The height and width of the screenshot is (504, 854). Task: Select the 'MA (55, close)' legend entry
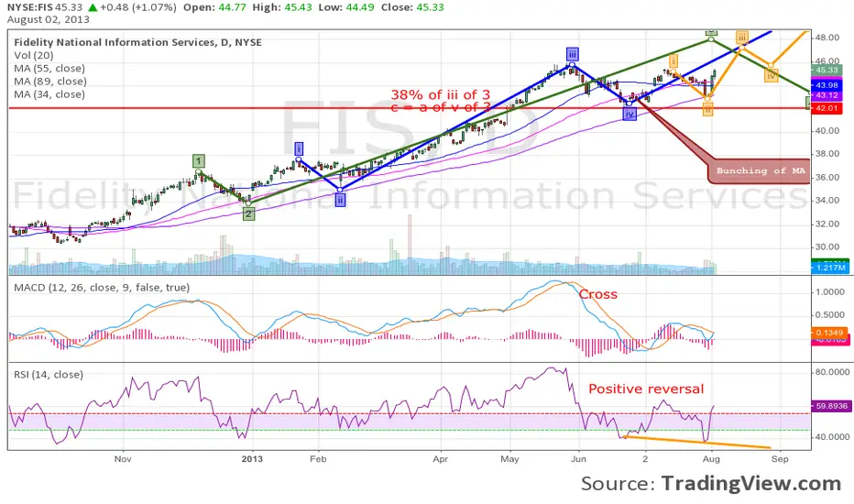click(x=49, y=68)
